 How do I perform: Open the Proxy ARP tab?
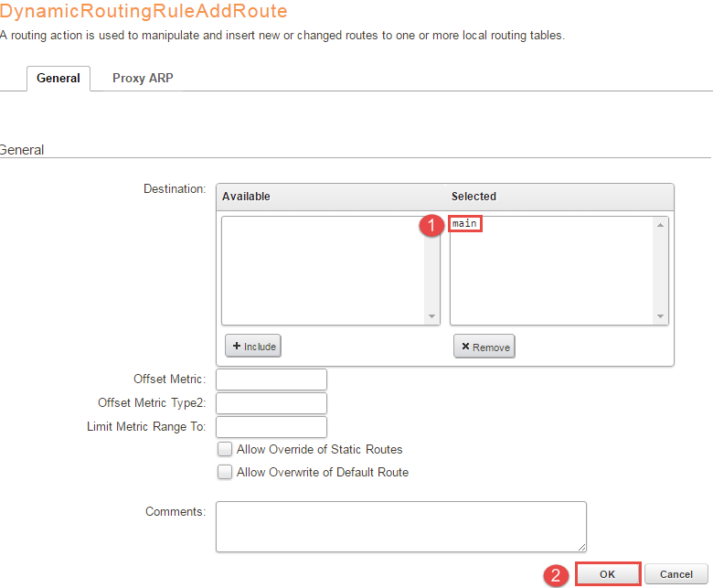pyautogui.click(x=143, y=79)
